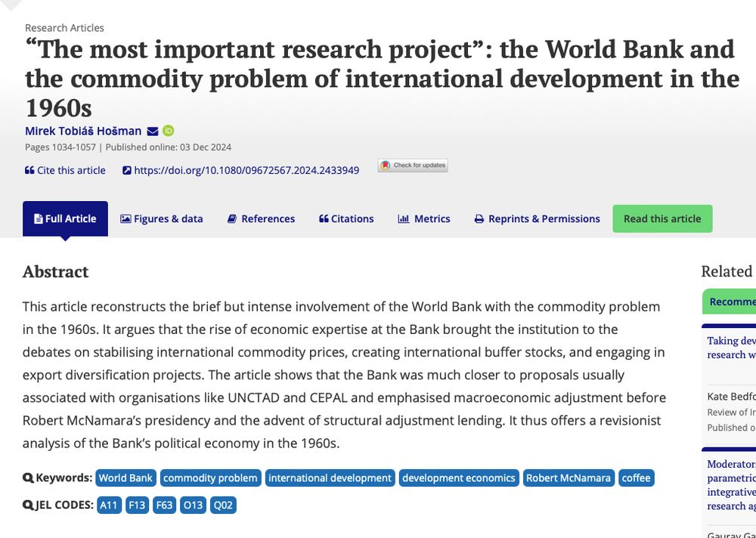Open the Recommended related articles tab
The height and width of the screenshot is (538, 756).
coord(730,301)
